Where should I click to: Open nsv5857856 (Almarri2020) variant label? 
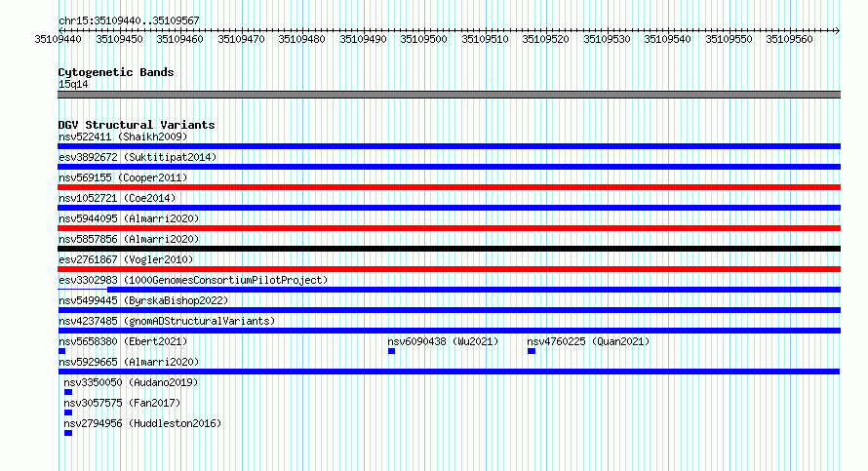pos(129,239)
